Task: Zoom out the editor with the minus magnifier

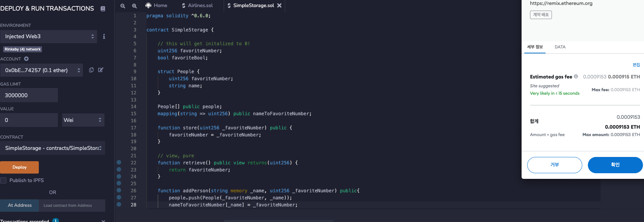Action: 123,6
